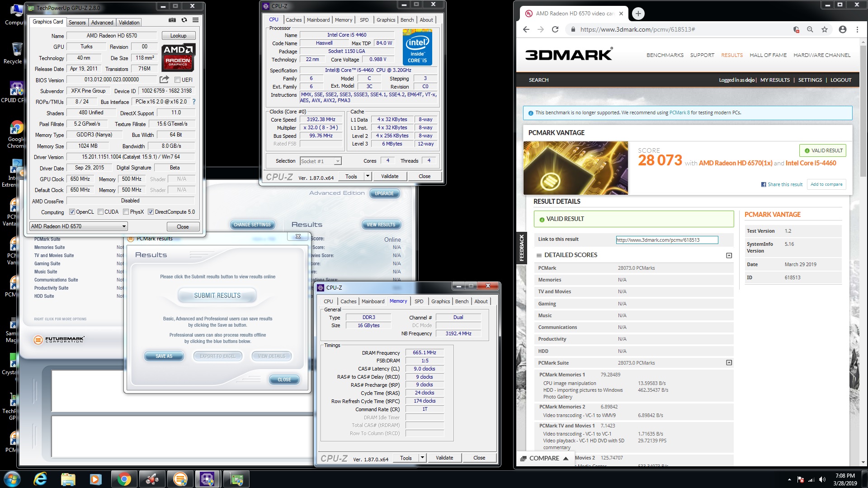Expand the COMPARE bar at the bottom
The width and height of the screenshot is (868, 488).
click(545, 458)
